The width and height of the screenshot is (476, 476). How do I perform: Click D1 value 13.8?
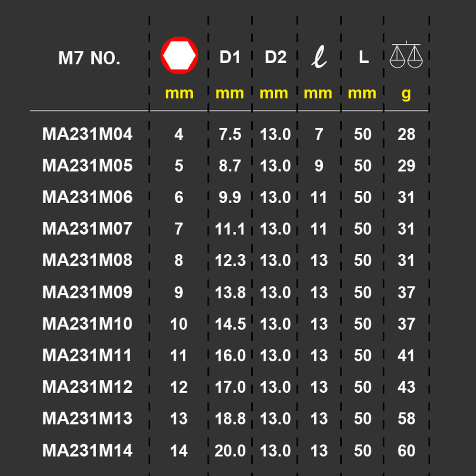230,292
